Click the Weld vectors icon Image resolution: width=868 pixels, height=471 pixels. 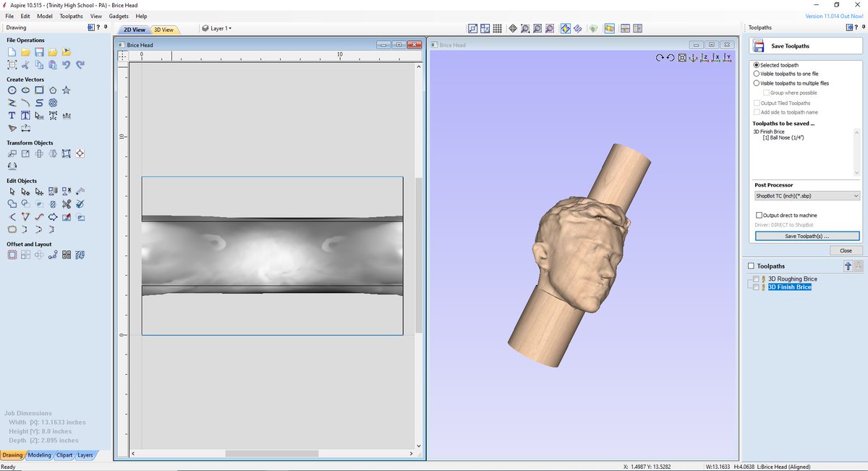tap(12, 204)
